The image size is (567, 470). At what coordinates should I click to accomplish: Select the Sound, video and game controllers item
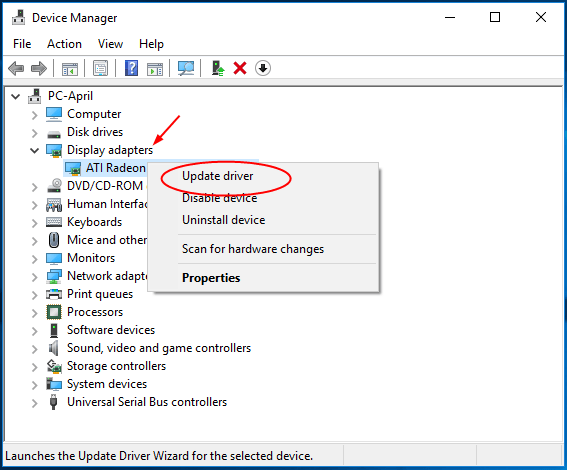click(x=159, y=348)
